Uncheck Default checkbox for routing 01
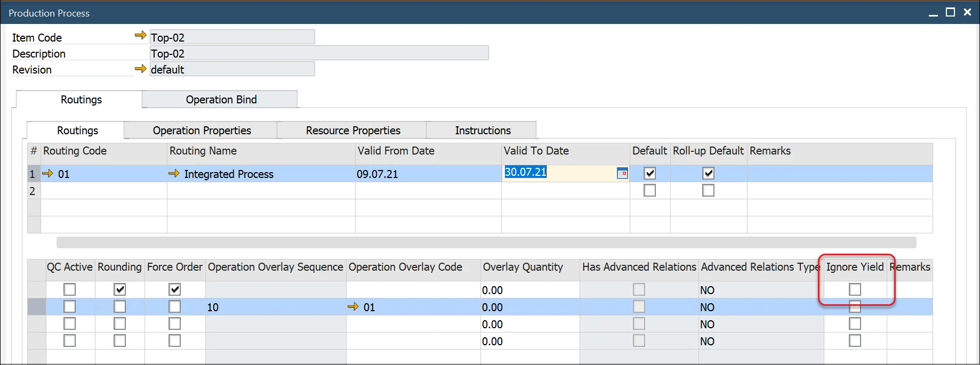This screenshot has width=980, height=365. (x=649, y=173)
